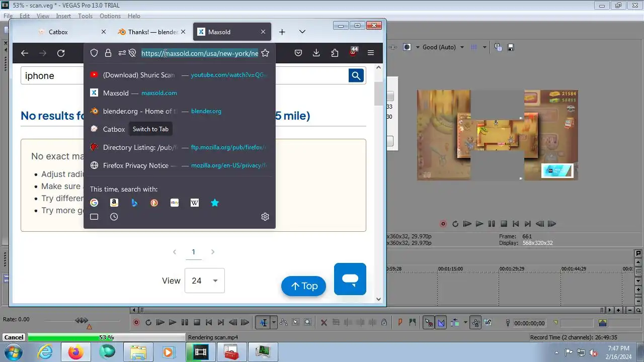The height and width of the screenshot is (362, 644).
Task: Search this time with DuckDuckGo icon
Action: 154,203
